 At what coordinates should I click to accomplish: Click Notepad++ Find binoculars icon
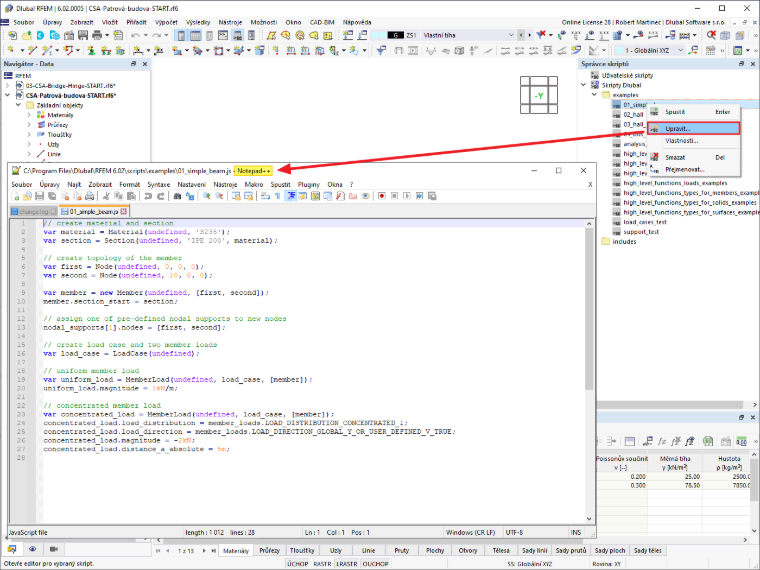177,196
